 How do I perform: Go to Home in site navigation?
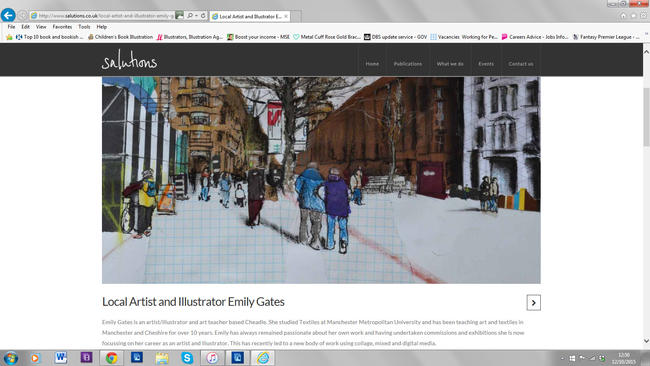click(372, 64)
